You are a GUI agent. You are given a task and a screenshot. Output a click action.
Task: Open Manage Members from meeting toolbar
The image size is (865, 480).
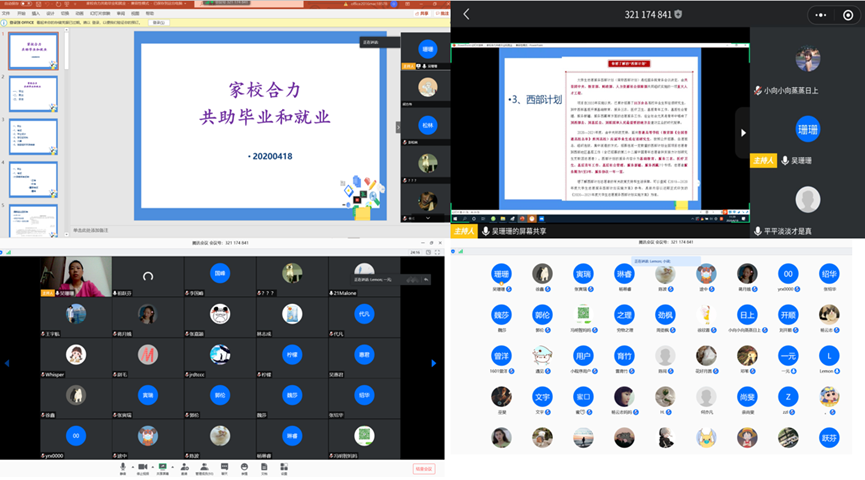pyautogui.click(x=204, y=469)
